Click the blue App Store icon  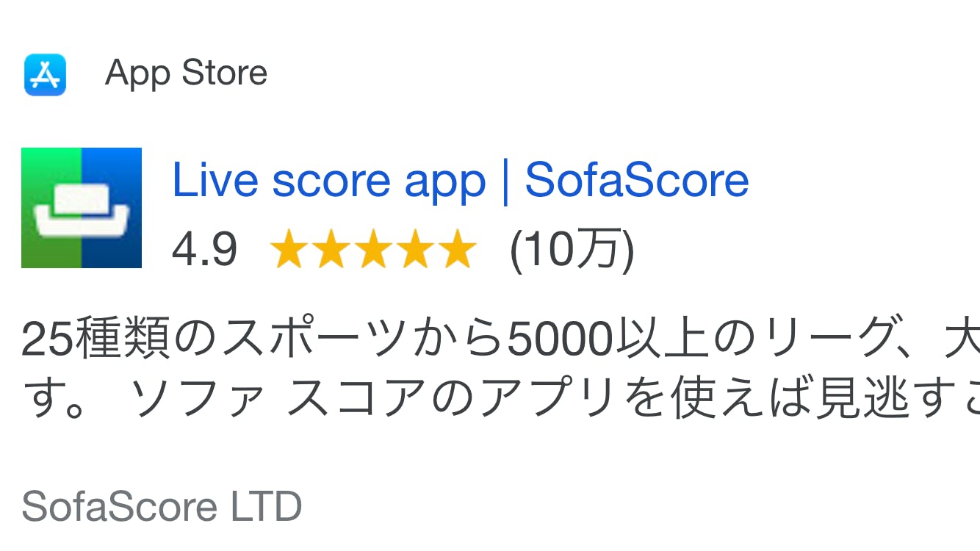coord(45,74)
